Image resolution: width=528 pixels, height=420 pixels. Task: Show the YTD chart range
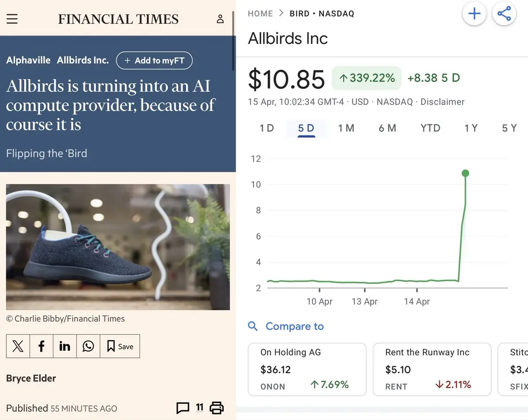[x=430, y=128]
